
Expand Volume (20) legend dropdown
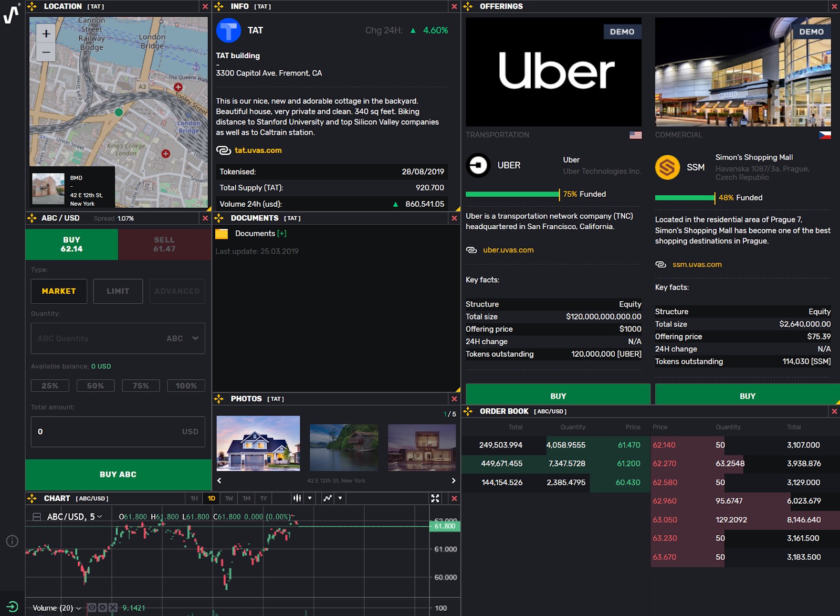pyautogui.click(x=79, y=608)
